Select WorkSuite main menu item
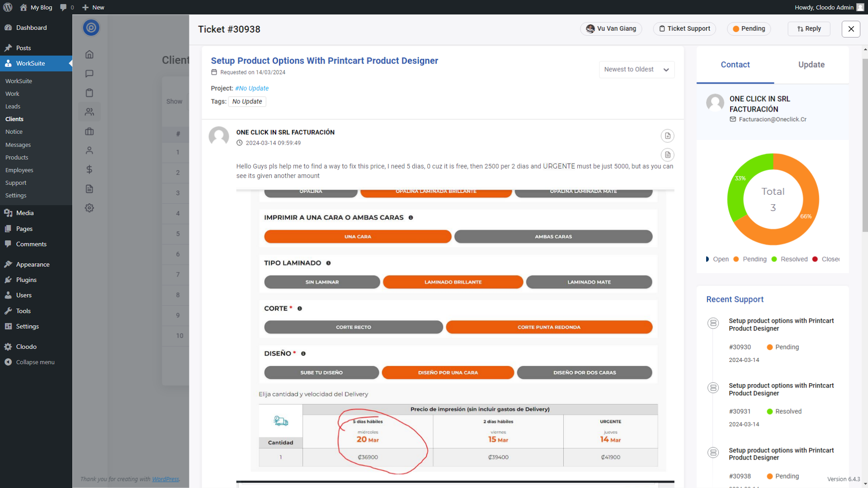Image resolution: width=868 pixels, height=488 pixels. click(36, 63)
